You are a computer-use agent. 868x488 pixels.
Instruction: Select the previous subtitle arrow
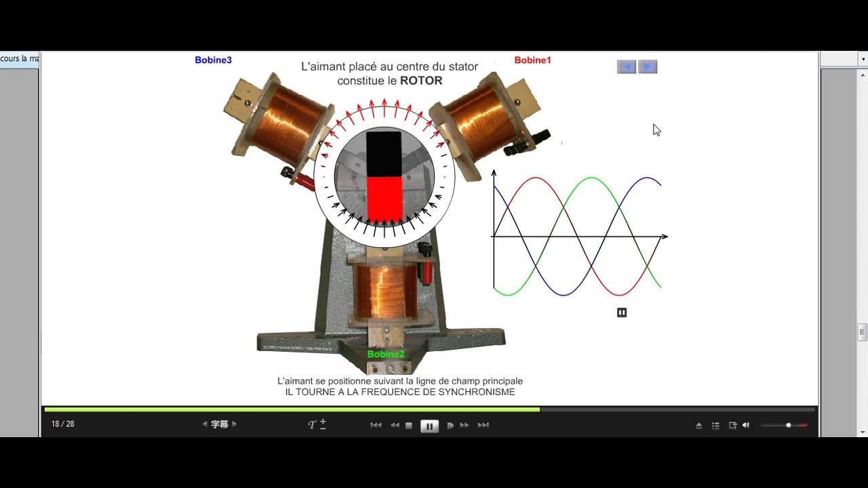click(x=205, y=424)
